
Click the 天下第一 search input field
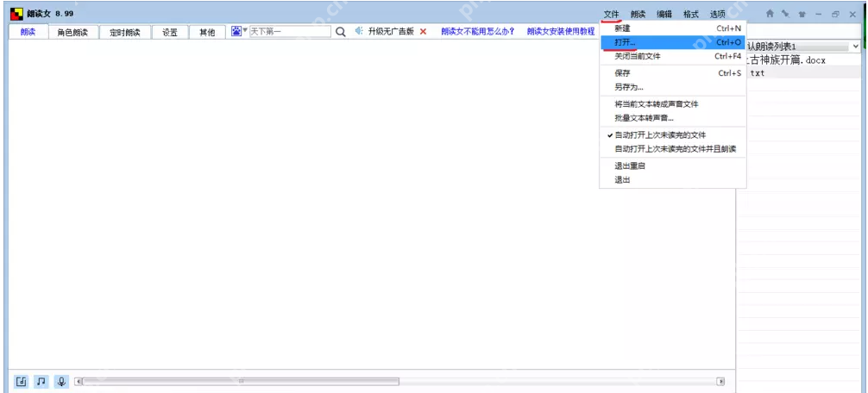290,32
